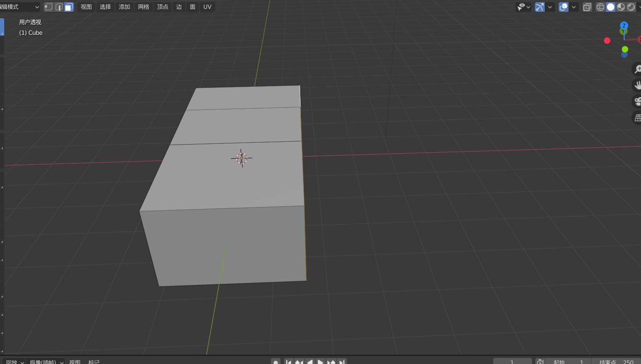Expand overlay options dropdown arrow
641x364 pixels.
coord(574,7)
